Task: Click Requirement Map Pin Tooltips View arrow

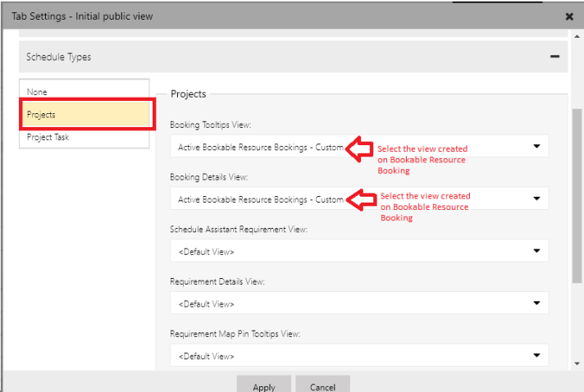Action: [536, 356]
